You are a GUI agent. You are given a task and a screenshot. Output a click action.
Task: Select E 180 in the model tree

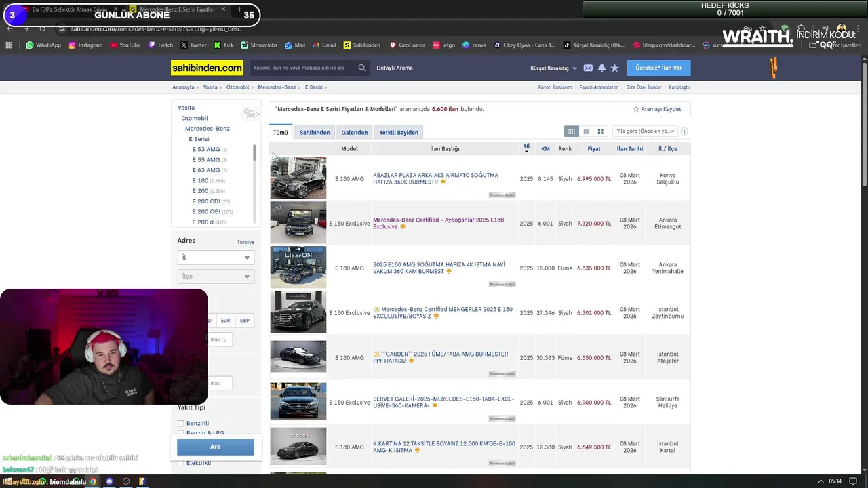pyautogui.click(x=200, y=181)
